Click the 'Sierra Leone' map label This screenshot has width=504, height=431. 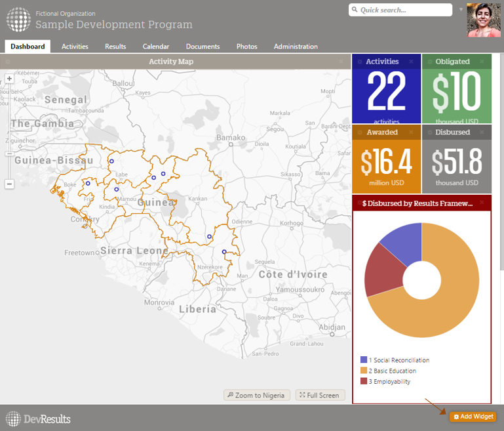tap(134, 250)
